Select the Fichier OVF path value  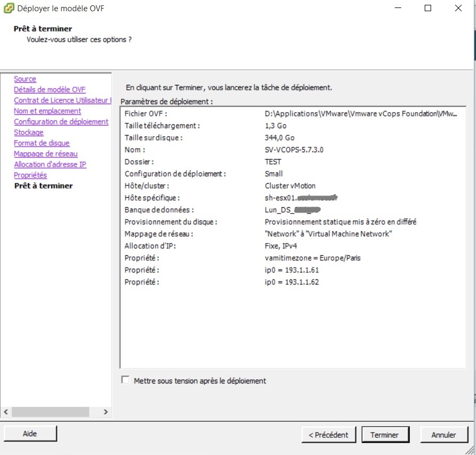point(361,114)
